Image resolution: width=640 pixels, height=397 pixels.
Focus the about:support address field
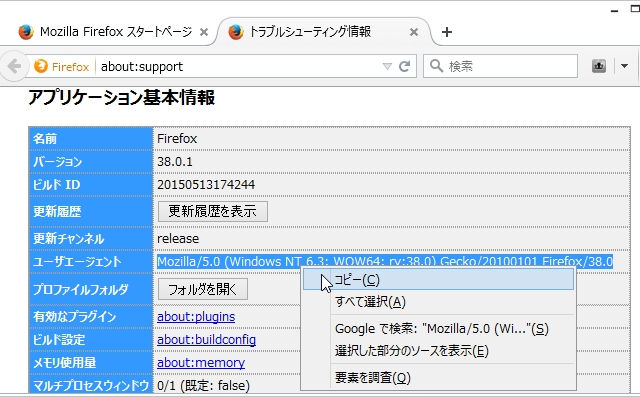tap(239, 67)
